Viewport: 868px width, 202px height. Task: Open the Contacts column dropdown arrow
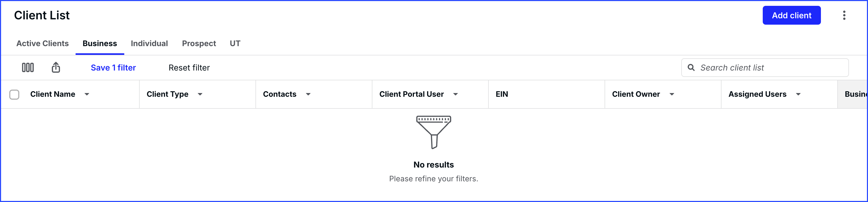click(308, 94)
